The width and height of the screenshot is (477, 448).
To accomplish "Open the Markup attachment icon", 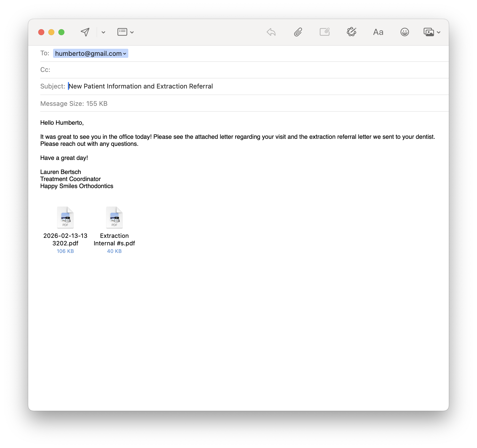I will coord(325,32).
